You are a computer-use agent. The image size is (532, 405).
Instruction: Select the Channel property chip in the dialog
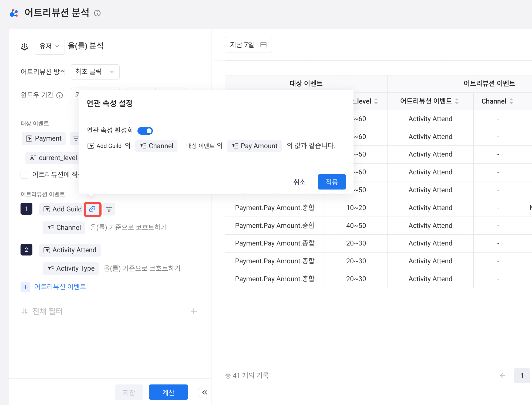[x=156, y=146]
